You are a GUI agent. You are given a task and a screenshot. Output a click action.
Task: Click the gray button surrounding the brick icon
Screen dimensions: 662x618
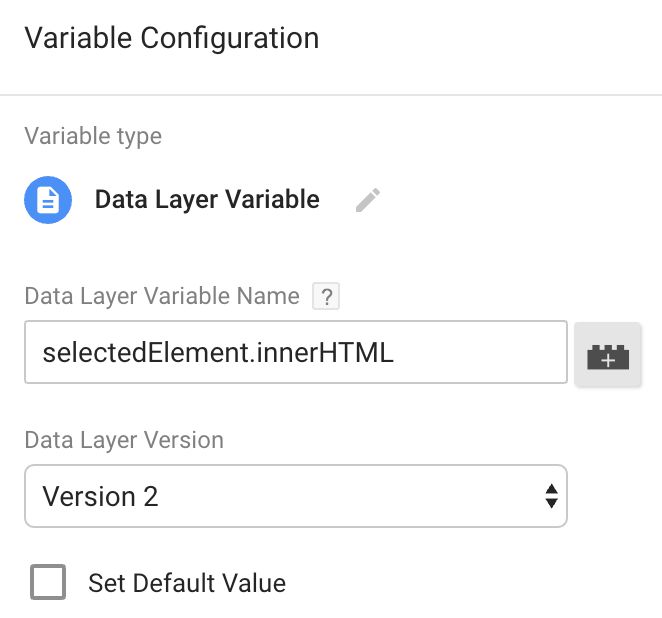[608, 354]
